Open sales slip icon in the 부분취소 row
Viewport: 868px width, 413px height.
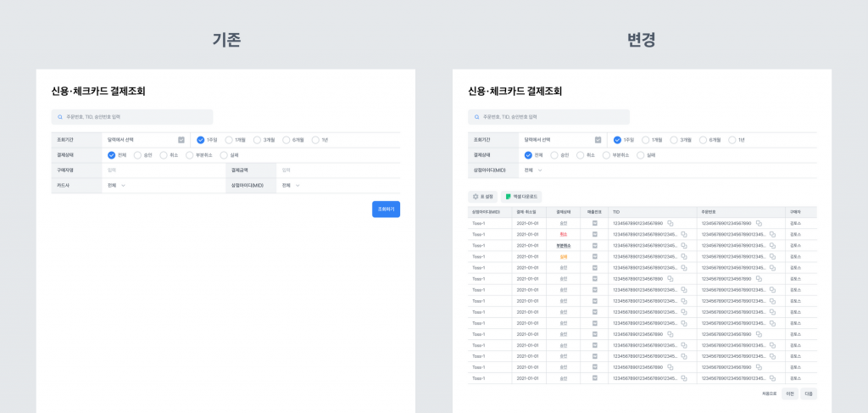coord(594,245)
